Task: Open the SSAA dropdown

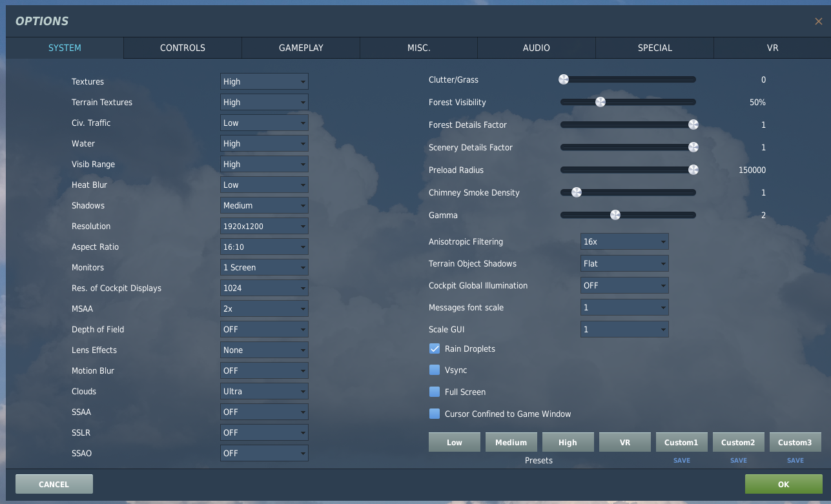Action: click(264, 412)
